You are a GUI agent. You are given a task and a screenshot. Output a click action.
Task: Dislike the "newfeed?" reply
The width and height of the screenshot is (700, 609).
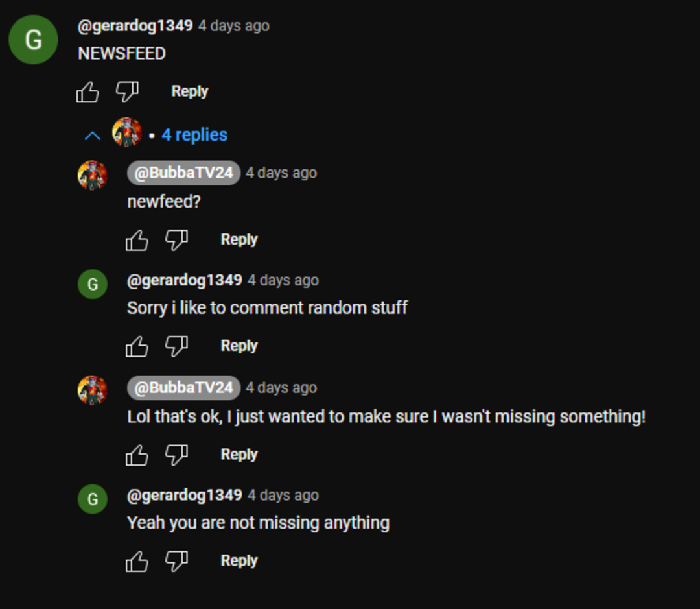click(x=176, y=239)
